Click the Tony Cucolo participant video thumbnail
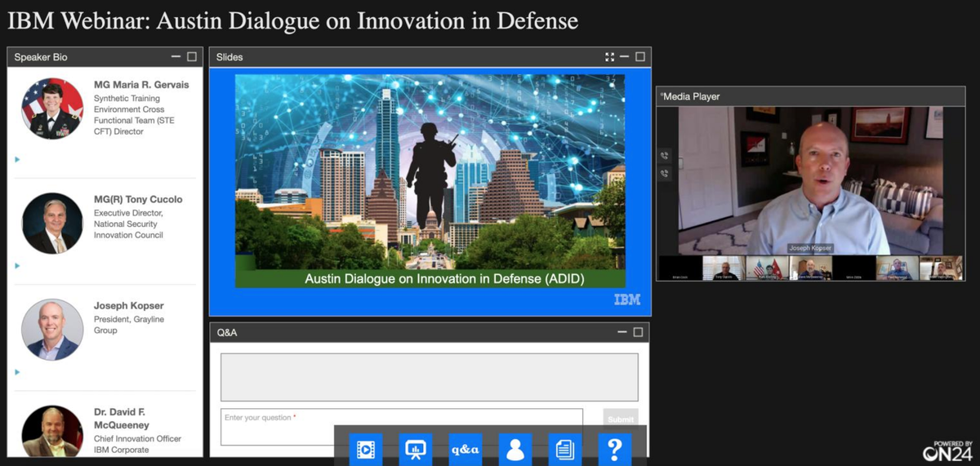The width and height of the screenshot is (980, 466). (724, 269)
